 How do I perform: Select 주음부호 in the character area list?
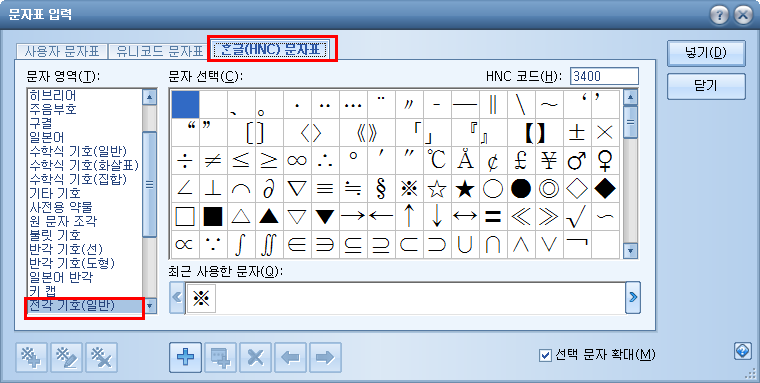click(x=53, y=109)
